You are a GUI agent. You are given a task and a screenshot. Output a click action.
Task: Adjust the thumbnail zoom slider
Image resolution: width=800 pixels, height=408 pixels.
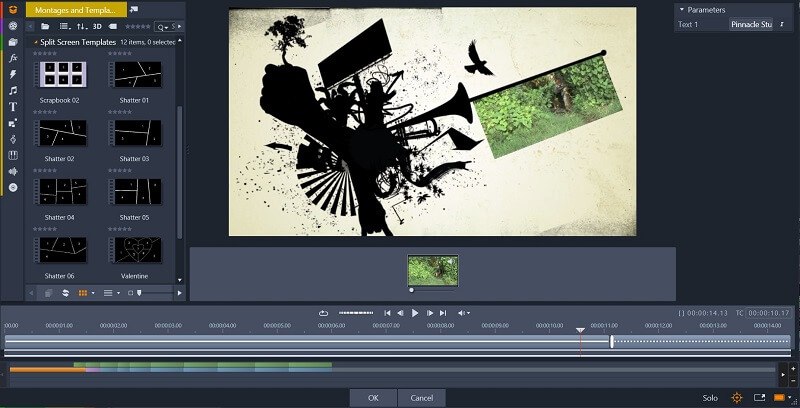click(x=139, y=293)
